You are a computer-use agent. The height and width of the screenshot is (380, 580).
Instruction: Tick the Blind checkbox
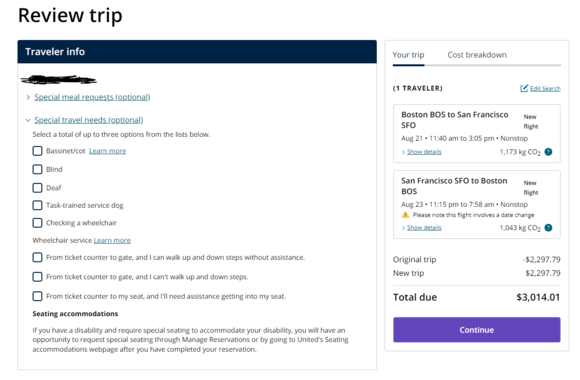coord(37,169)
